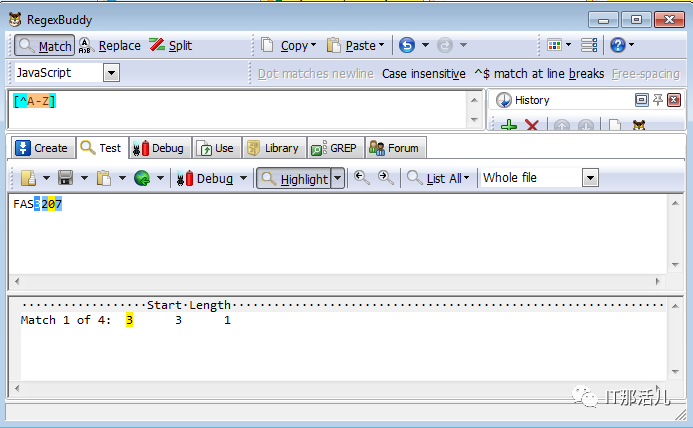
Task: Click the layout grid icon
Action: click(554, 45)
